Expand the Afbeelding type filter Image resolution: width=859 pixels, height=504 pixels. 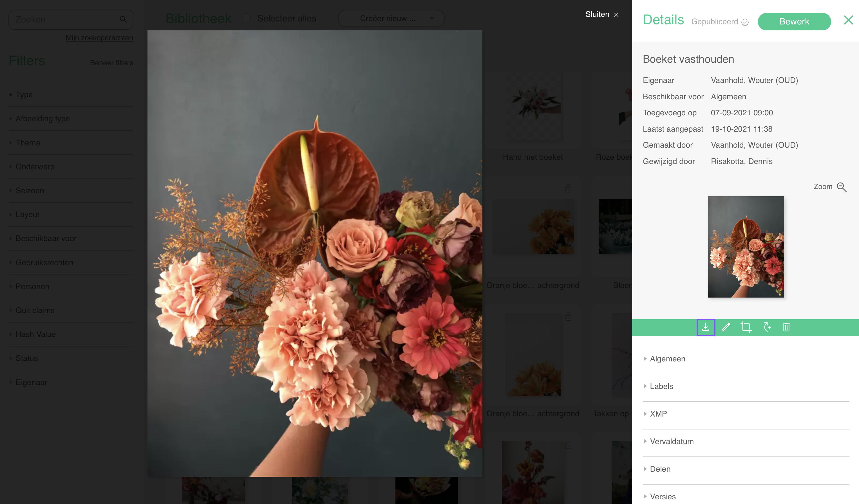tap(71, 118)
